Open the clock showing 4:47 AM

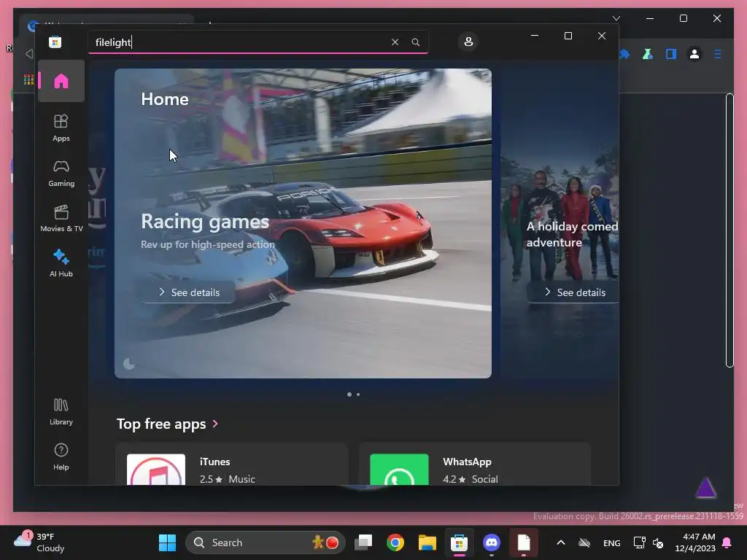695,542
